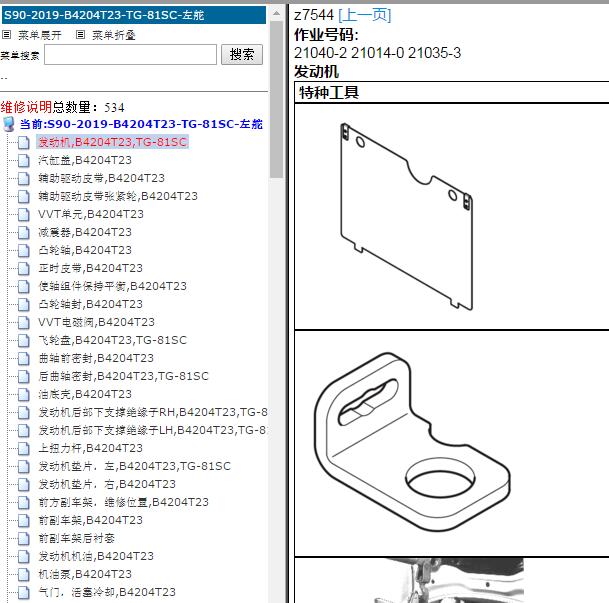The height and width of the screenshot is (603, 609).
Task: Click page icon beside 使轴组件保持平衡,B4204T23
Action: pos(24,286)
